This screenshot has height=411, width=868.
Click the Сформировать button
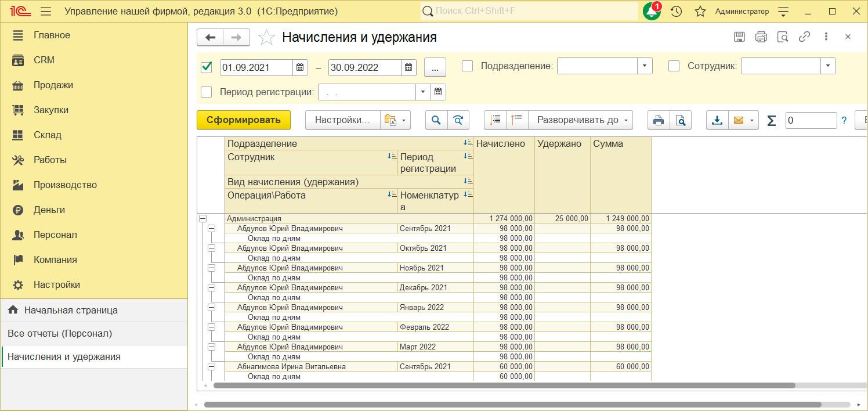point(244,120)
